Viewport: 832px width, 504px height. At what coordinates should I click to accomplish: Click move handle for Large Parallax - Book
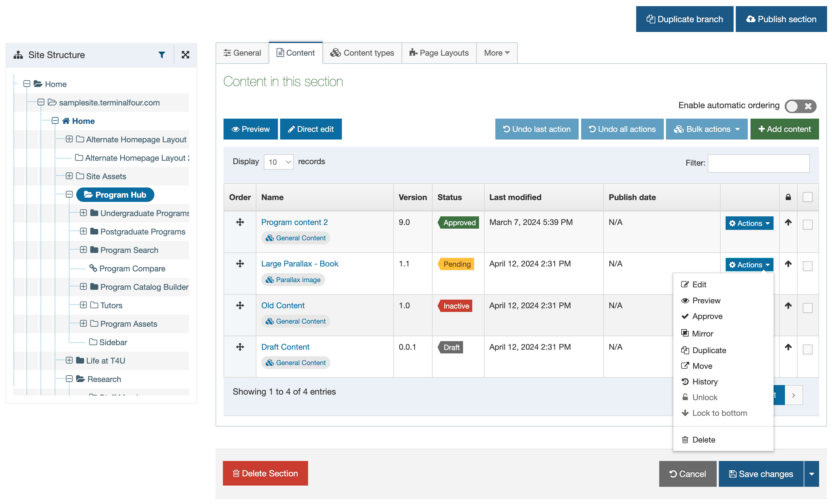pyautogui.click(x=240, y=264)
